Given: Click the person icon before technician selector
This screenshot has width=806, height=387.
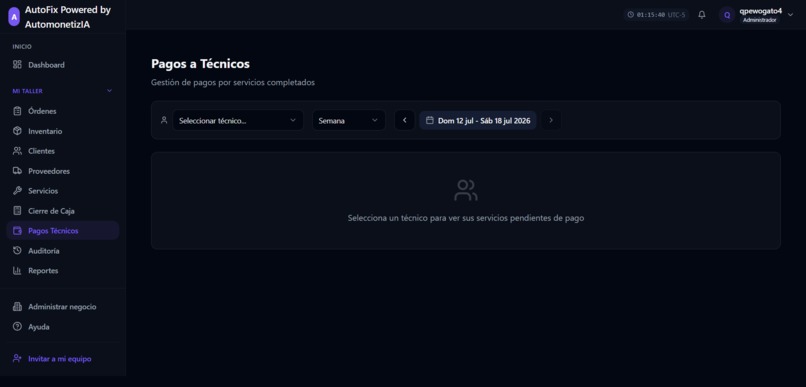Looking at the screenshot, I should (164, 120).
